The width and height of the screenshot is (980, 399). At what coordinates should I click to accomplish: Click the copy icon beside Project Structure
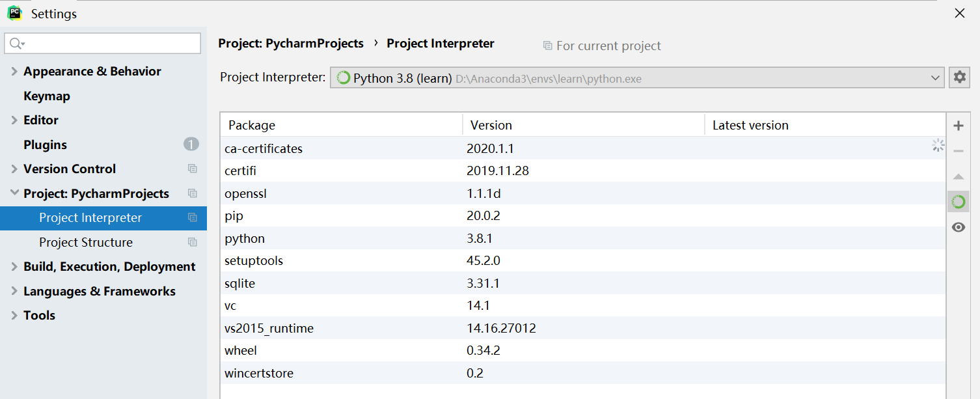(x=193, y=242)
